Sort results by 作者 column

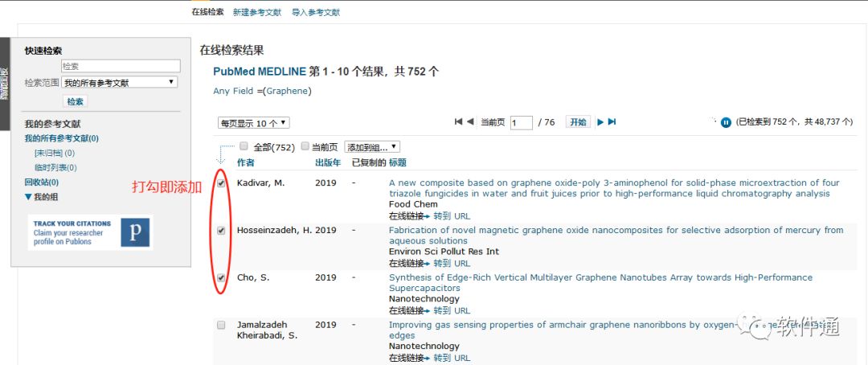coord(246,162)
